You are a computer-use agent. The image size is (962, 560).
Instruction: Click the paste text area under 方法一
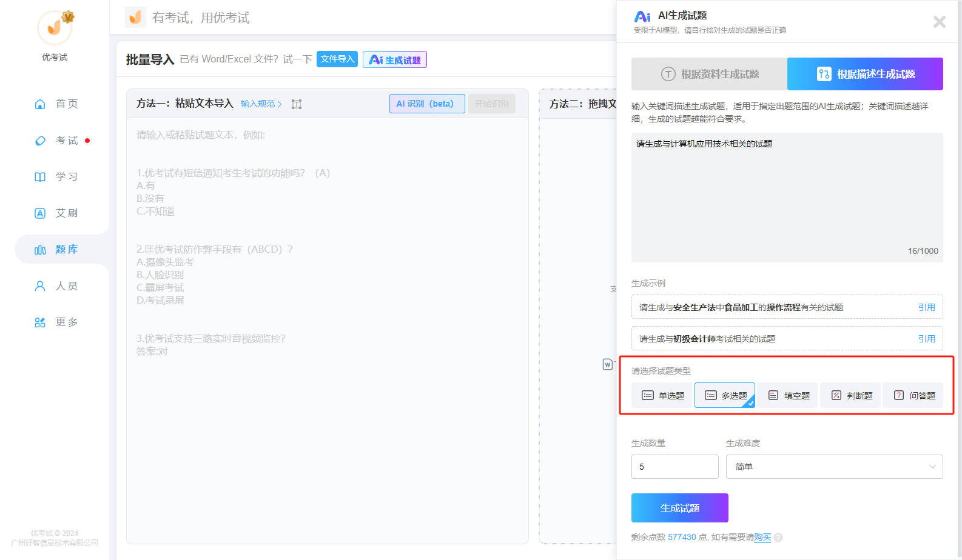coord(328,330)
